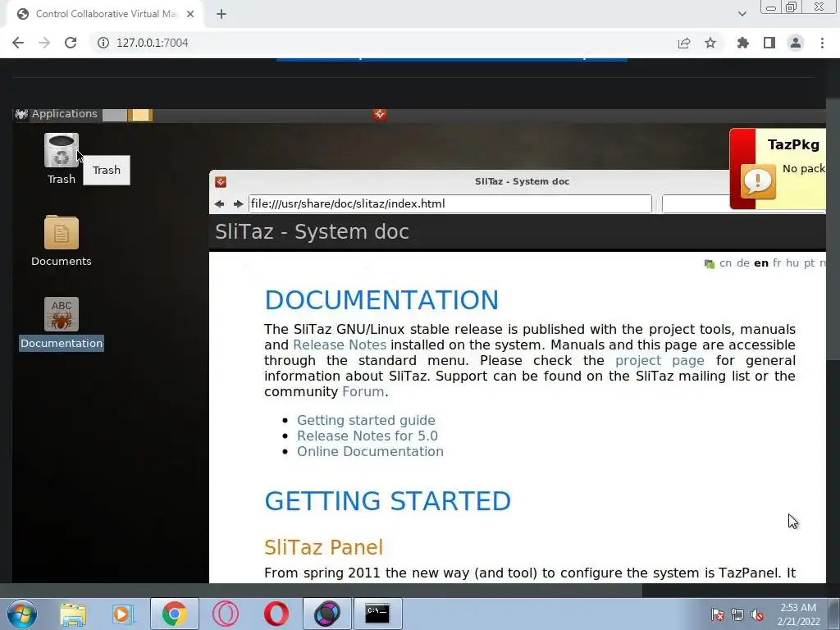Go forward in the SliTaz doc browser

coord(238,204)
